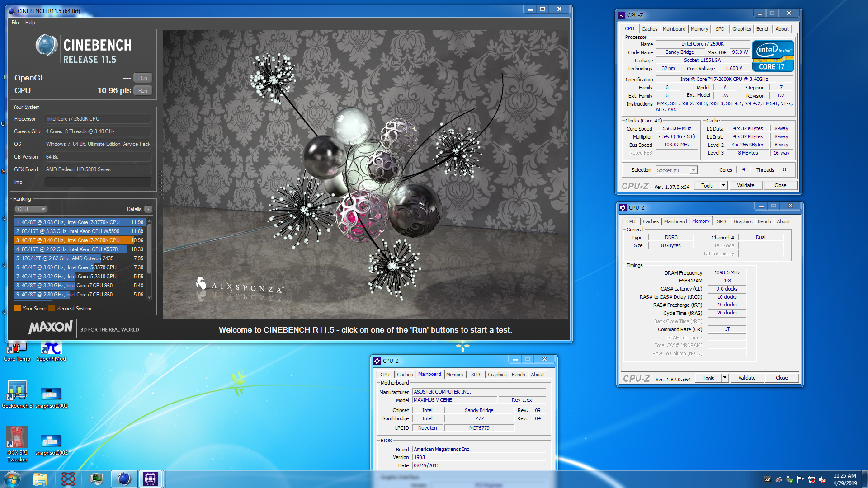The width and height of the screenshot is (868, 488).
Task: Select ranking row Intel Xeon CPU X5570
Action: click(80, 249)
